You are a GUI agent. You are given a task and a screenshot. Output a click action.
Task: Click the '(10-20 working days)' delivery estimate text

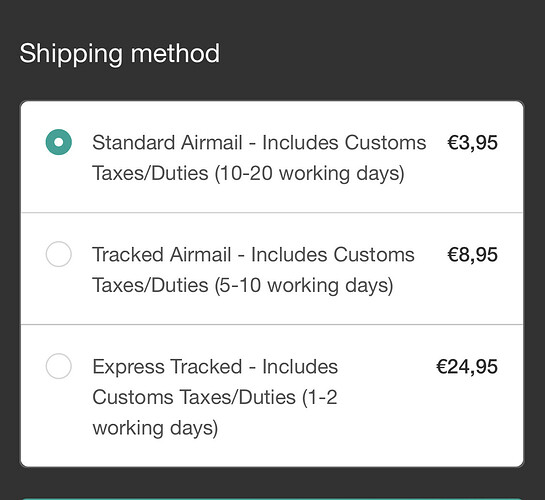coord(310,173)
